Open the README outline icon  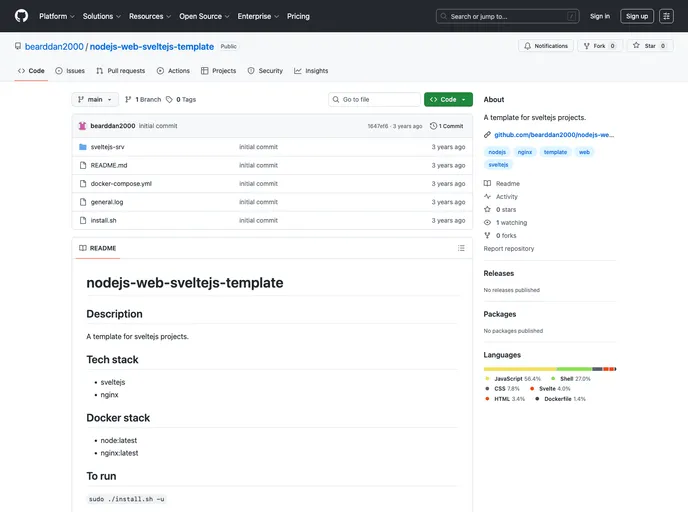(x=461, y=248)
